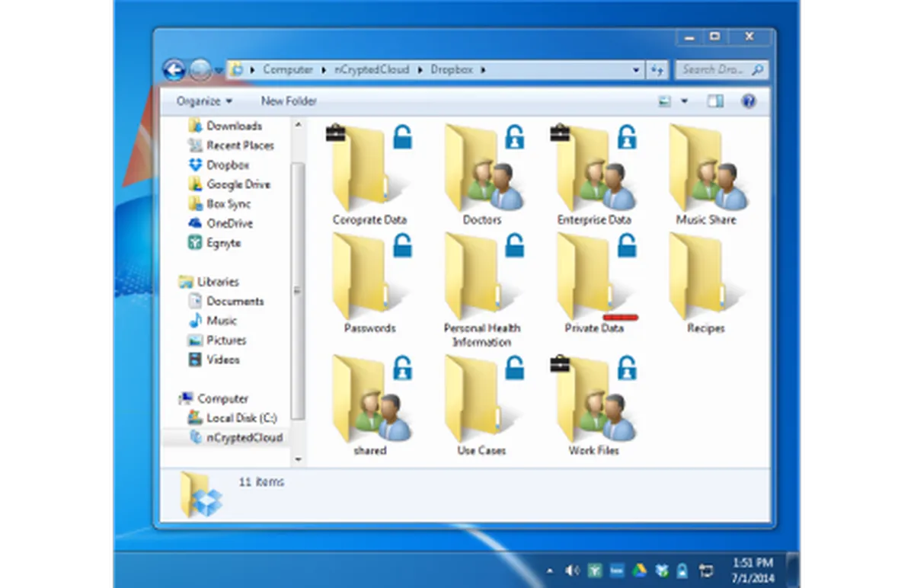Go back using the Back arrow button
Viewport: 914px width, 588px height.
click(174, 70)
